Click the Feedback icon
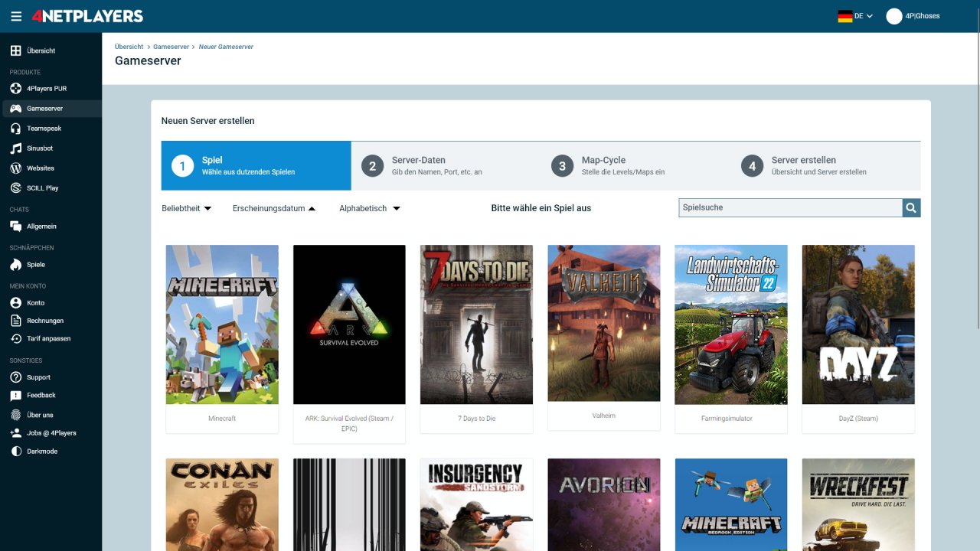This screenshot has height=551, width=980. click(15, 396)
